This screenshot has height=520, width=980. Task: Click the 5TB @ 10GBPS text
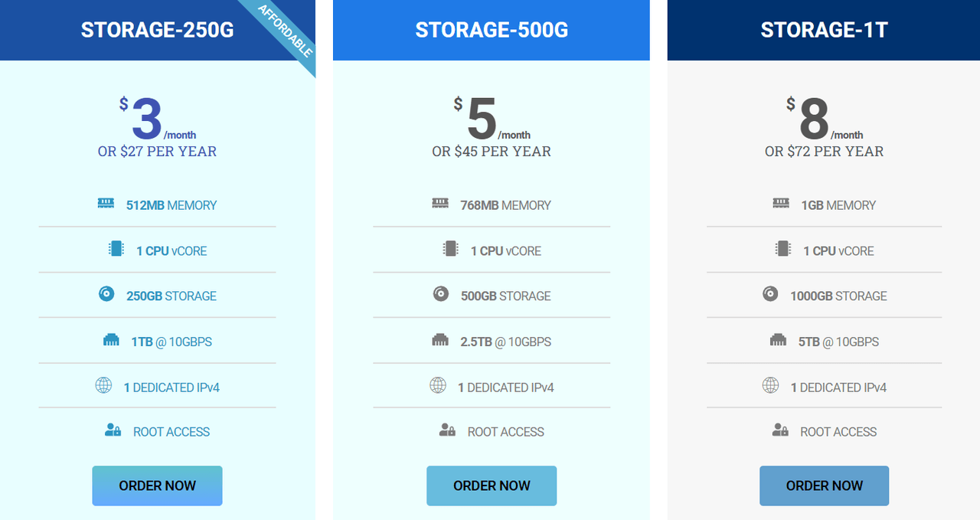838,342
